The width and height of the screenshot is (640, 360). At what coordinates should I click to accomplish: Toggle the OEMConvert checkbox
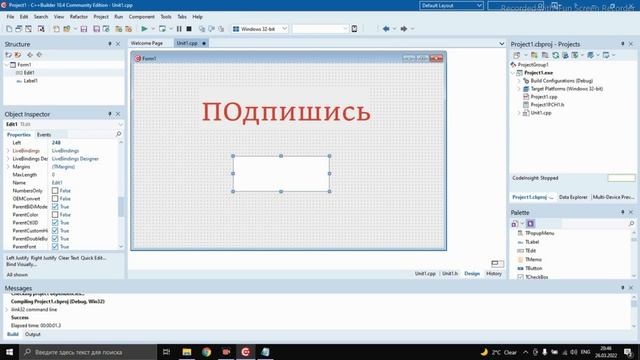[55, 198]
